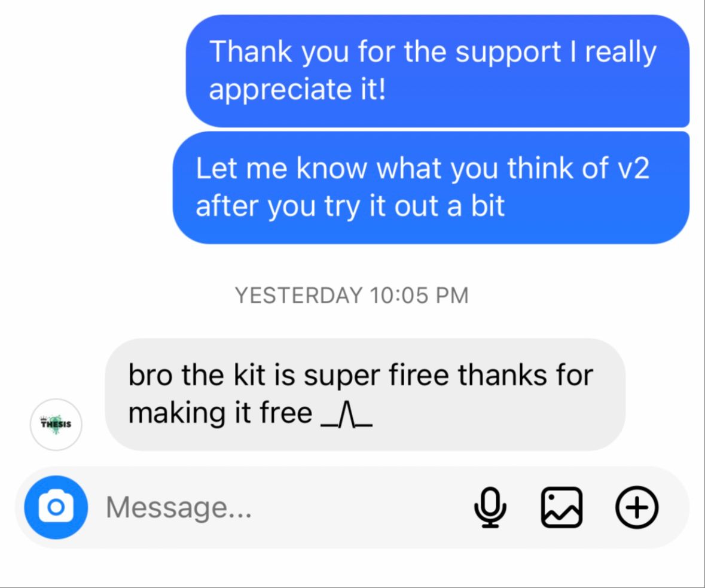This screenshot has width=705, height=588.
Task: Select the 'Let me know what you think' bubble
Action: click(431, 188)
